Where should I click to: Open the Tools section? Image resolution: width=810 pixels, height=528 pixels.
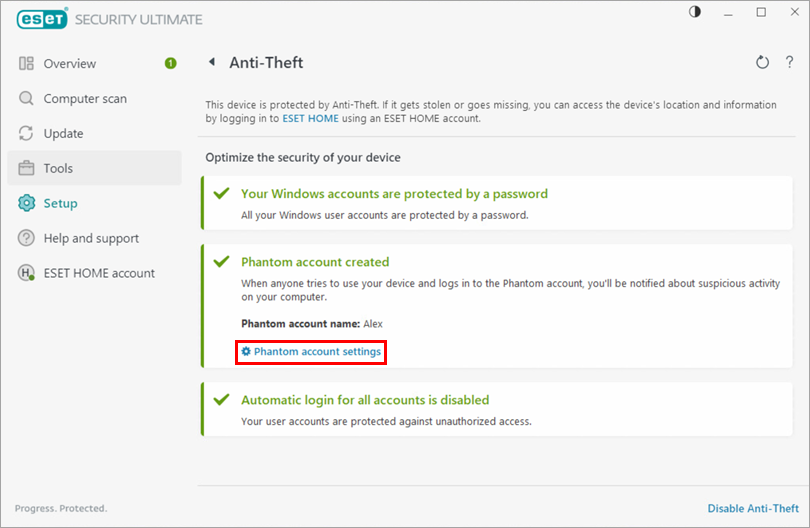pyautogui.click(x=58, y=169)
